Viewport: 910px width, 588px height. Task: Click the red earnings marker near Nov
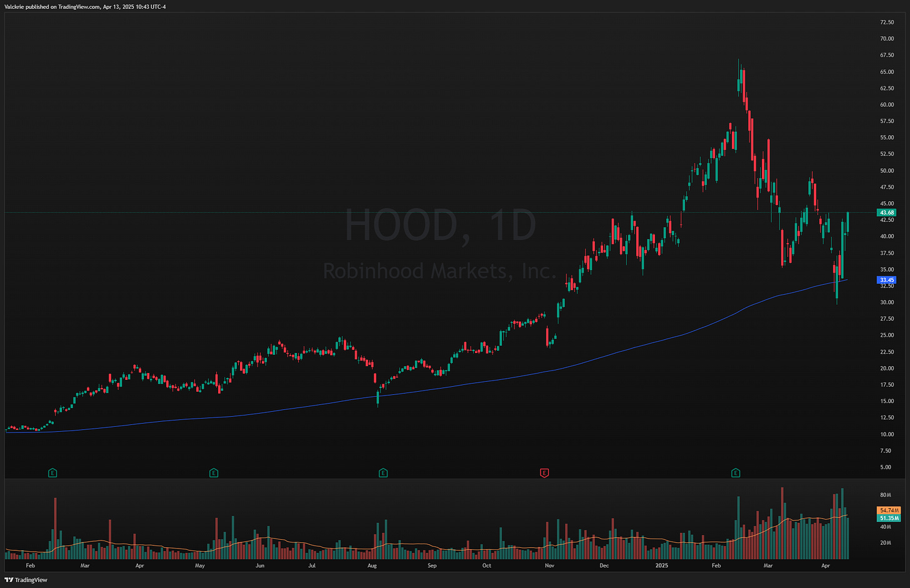(x=544, y=473)
